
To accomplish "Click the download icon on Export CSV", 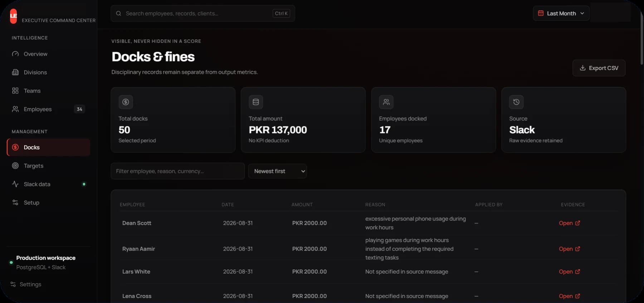I will pos(582,68).
